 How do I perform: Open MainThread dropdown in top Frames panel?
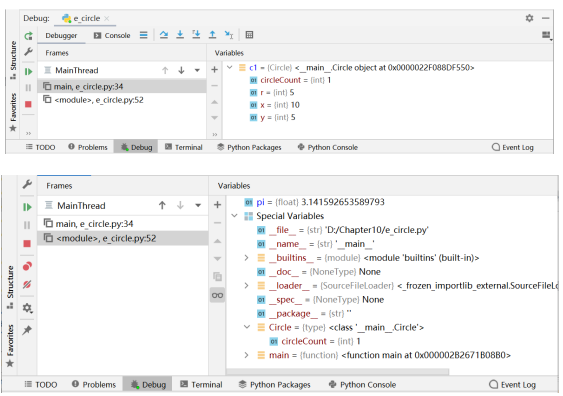click(197, 70)
